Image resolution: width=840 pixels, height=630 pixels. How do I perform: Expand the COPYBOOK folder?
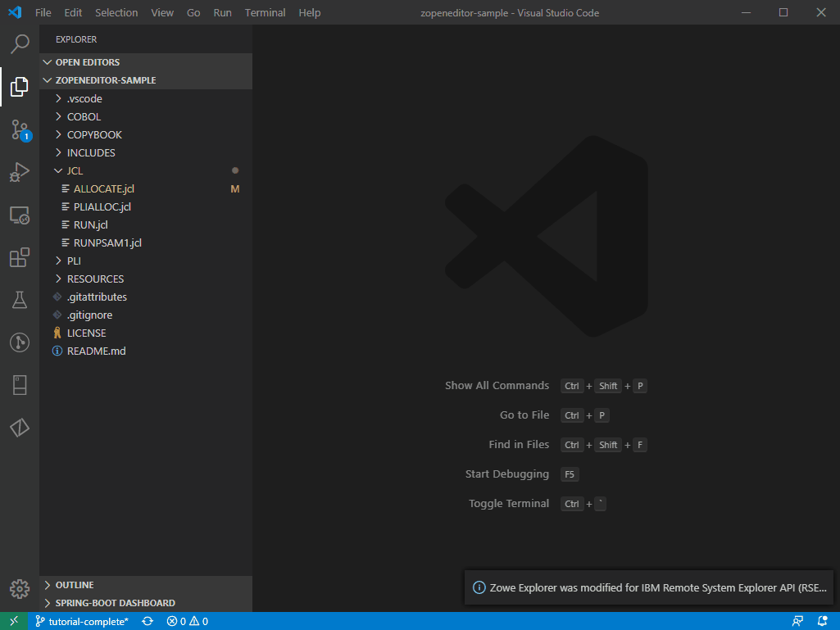tap(146, 135)
